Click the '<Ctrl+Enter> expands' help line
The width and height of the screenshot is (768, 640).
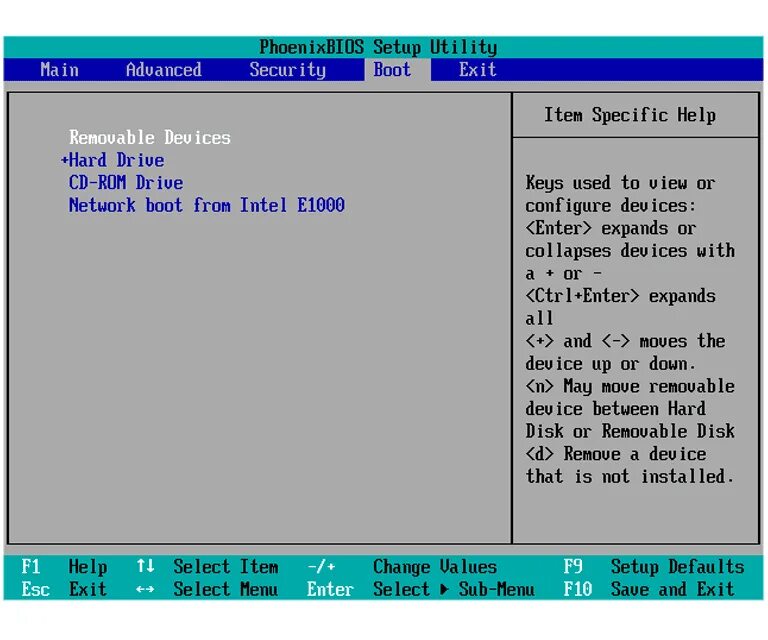point(621,296)
